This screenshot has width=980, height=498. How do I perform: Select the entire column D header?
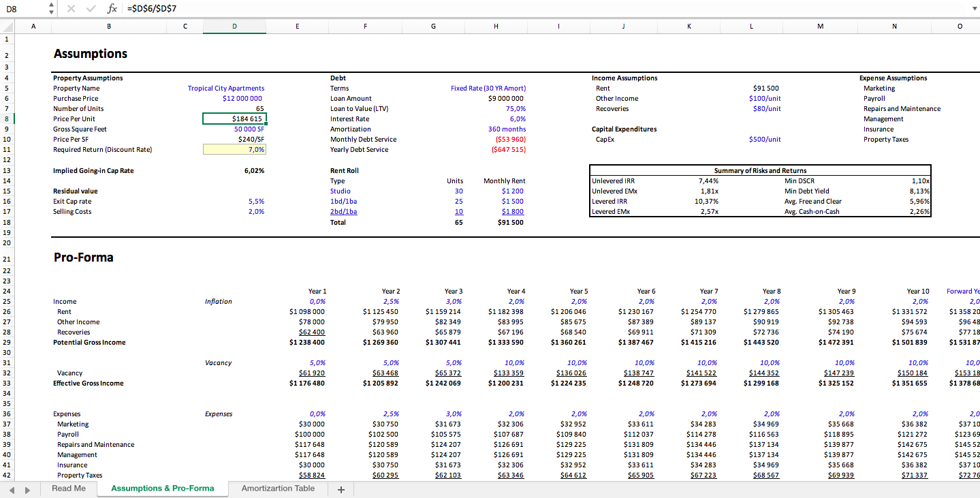pyautogui.click(x=234, y=26)
